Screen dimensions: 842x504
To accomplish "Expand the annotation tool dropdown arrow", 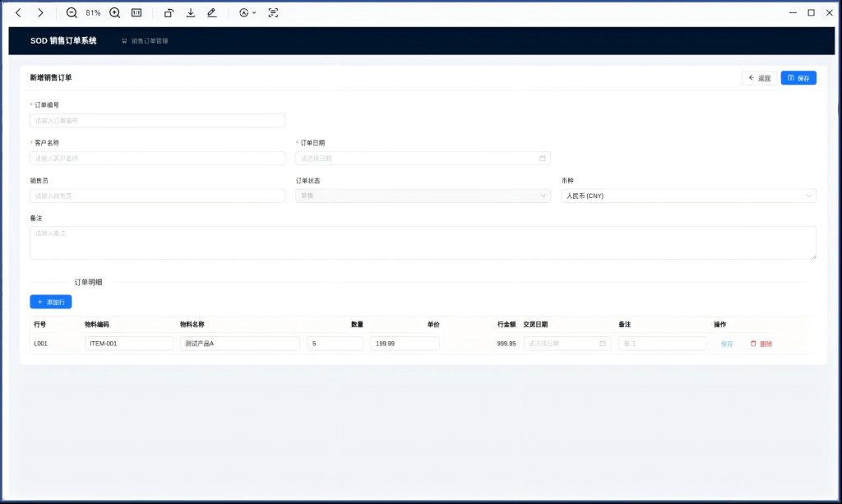I will click(x=254, y=13).
